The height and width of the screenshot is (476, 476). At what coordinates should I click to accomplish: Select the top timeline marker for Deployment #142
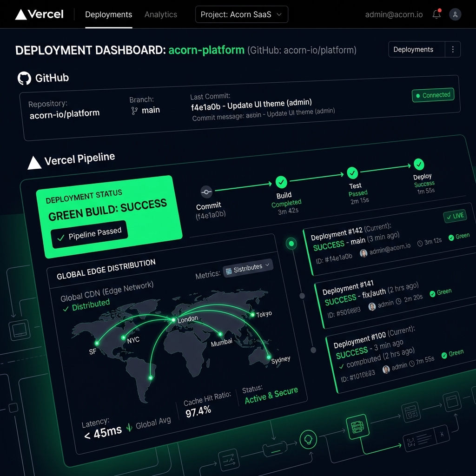click(291, 244)
